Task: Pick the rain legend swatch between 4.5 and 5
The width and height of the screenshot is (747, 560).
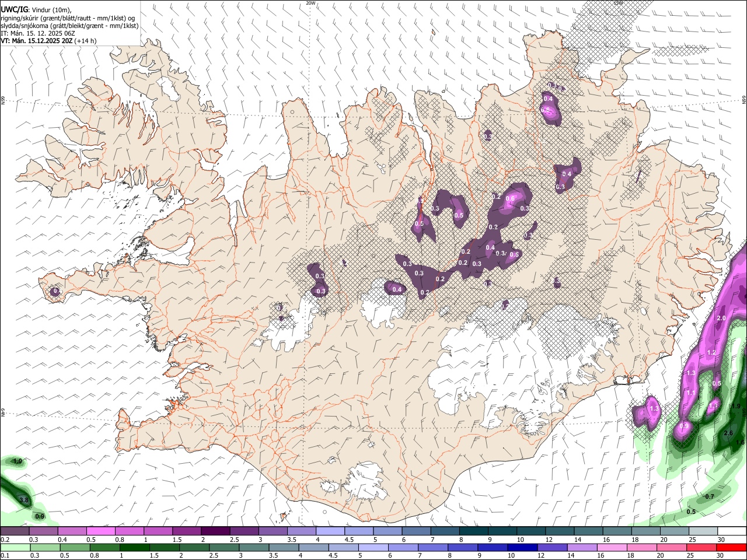Action: tap(345, 548)
